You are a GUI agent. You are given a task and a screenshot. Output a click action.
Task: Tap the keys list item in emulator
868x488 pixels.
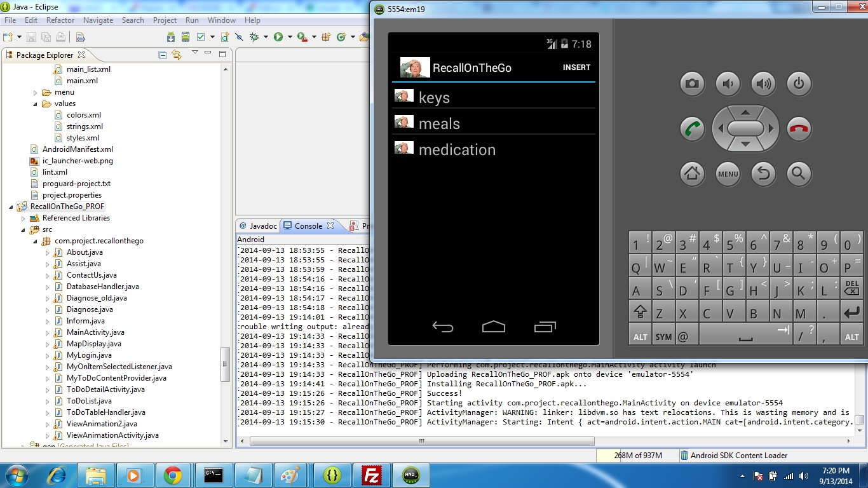click(x=494, y=97)
